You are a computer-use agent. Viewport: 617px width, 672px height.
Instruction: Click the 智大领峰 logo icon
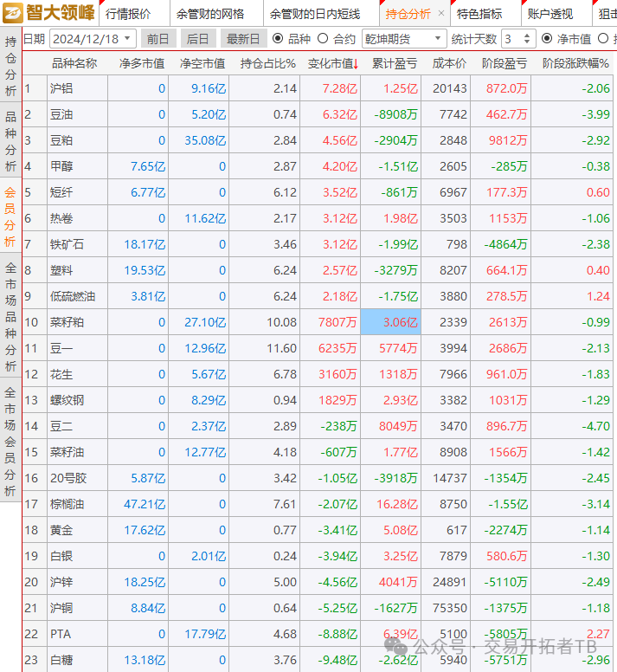click(13, 13)
